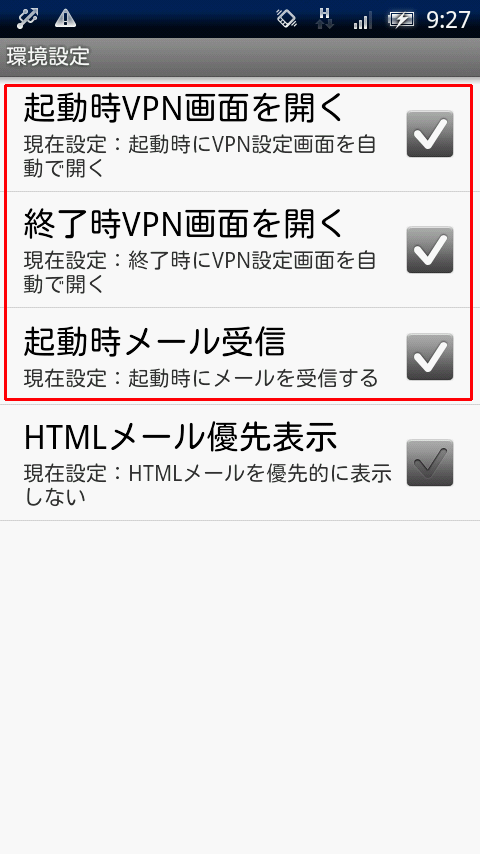The height and width of the screenshot is (854, 480).
Task: Enable the HTMLメール優先表示 checkbox
Action: click(x=430, y=462)
